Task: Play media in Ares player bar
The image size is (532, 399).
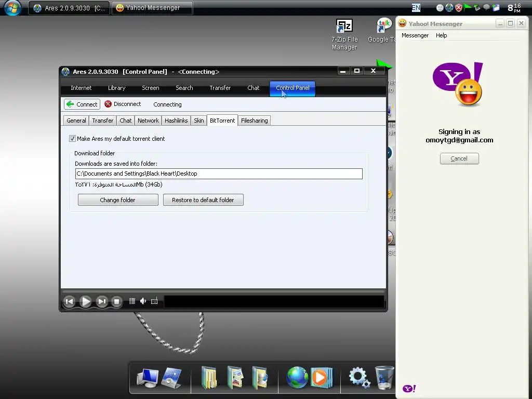Action: [x=86, y=301]
